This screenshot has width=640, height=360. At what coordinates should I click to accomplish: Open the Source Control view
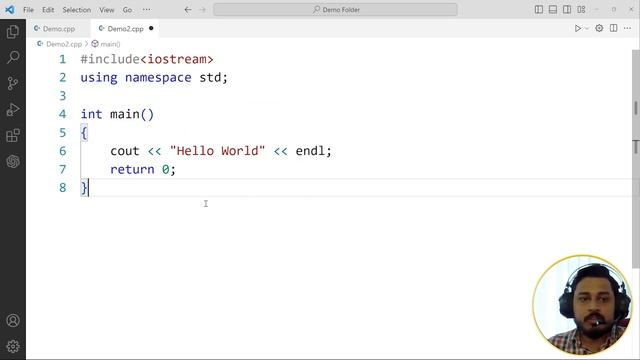[x=13, y=83]
